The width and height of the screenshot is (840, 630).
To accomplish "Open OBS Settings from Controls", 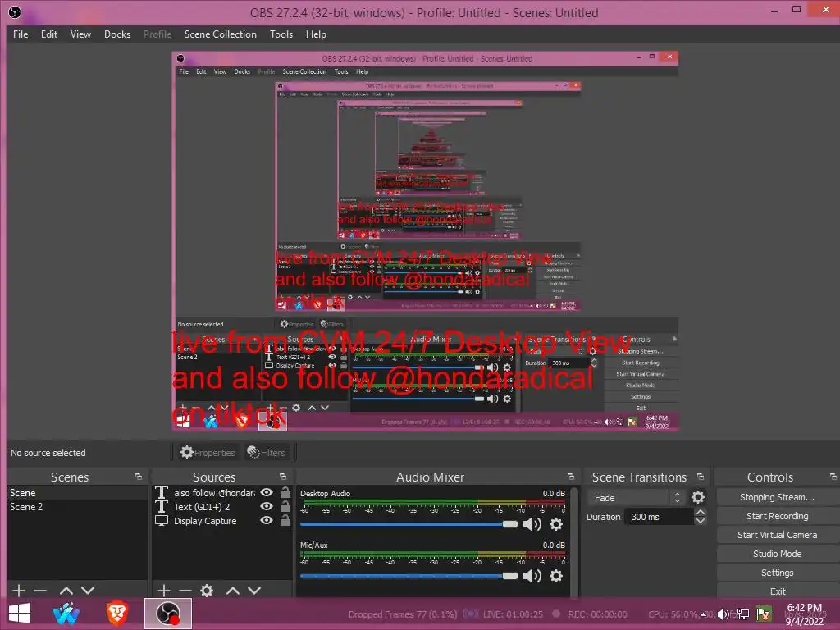I will 778,573.
